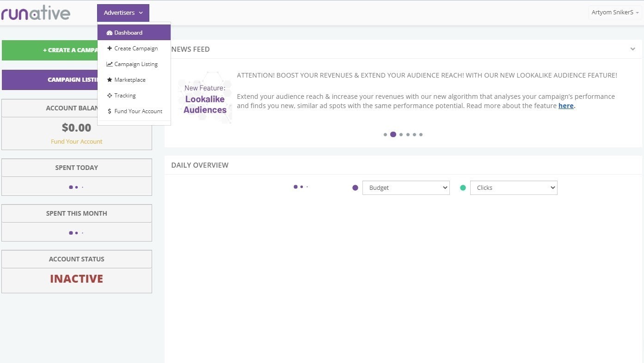
Task: Click the ATTENTION lookalike audience headline
Action: pos(427,75)
